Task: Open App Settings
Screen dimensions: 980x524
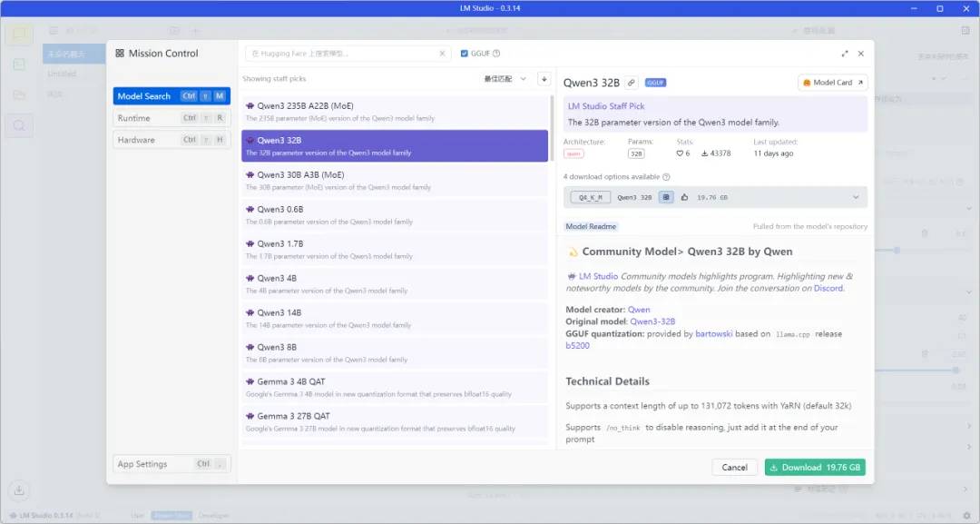Action: click(171, 464)
